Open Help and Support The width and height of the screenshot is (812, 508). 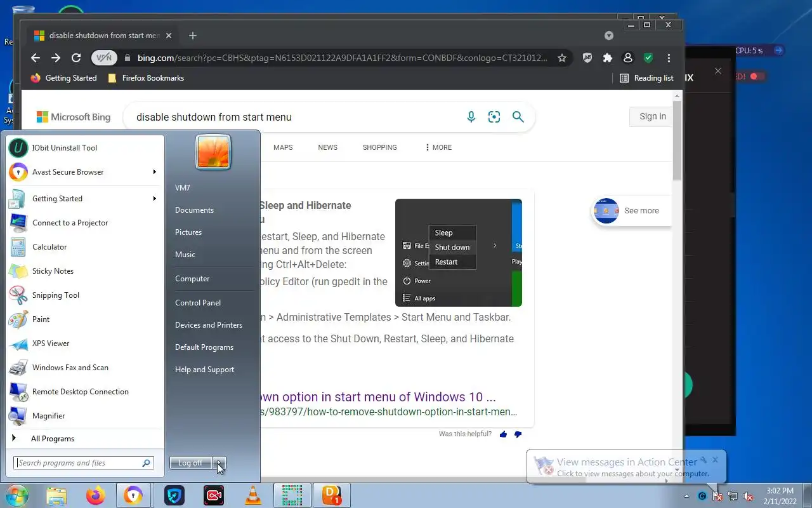pos(204,370)
